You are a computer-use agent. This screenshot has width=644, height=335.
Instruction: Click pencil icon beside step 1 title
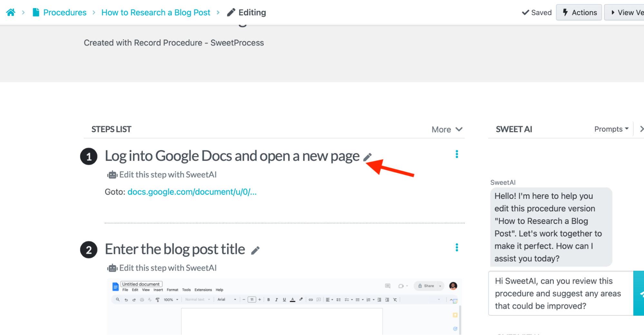tap(367, 157)
